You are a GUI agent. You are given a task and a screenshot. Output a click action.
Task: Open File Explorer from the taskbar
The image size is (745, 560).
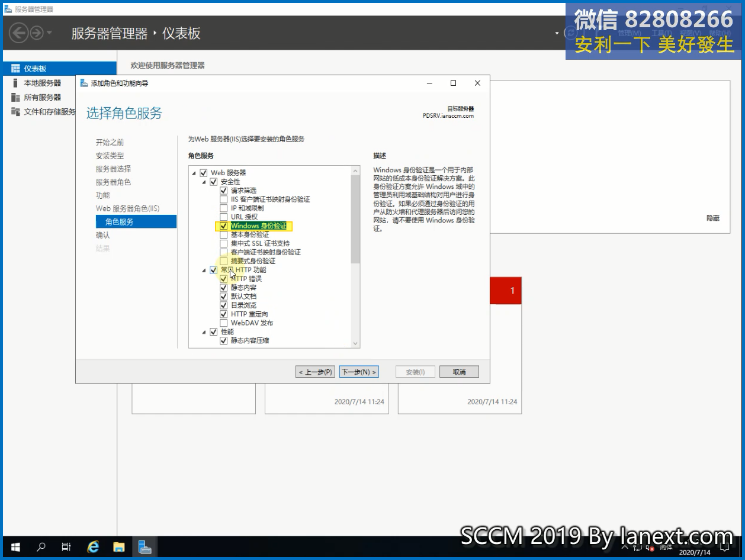click(119, 547)
